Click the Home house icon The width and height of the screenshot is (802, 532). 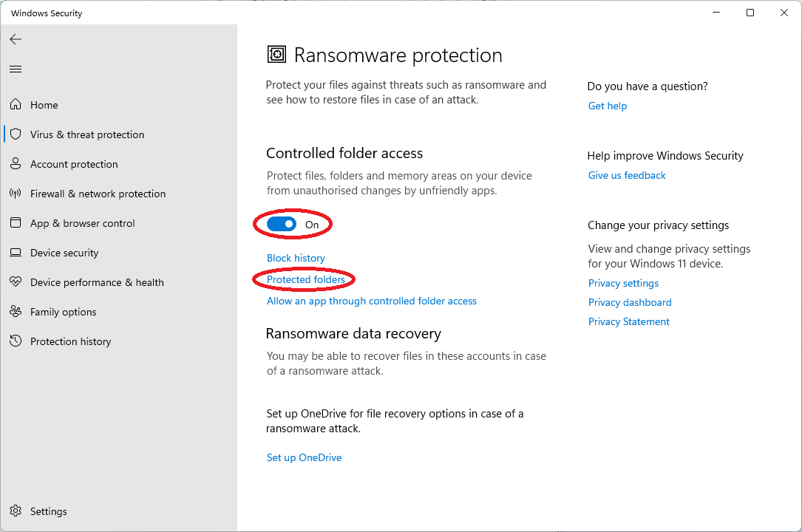(16, 105)
